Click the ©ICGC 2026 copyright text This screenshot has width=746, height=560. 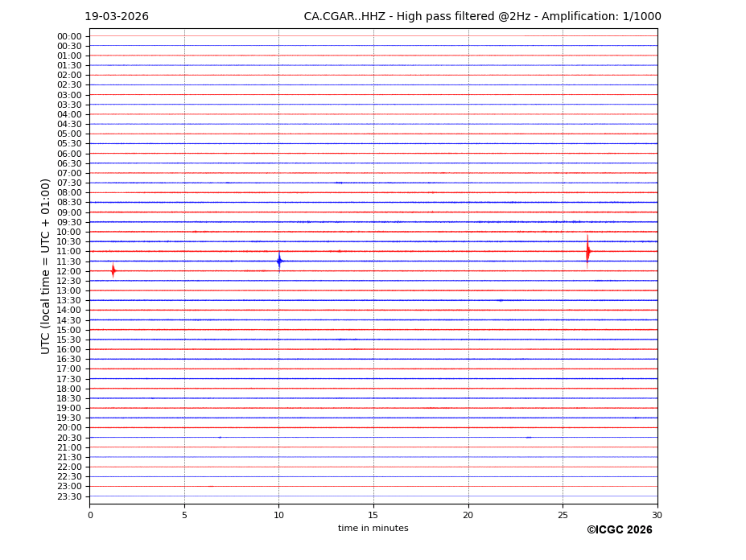tap(619, 530)
